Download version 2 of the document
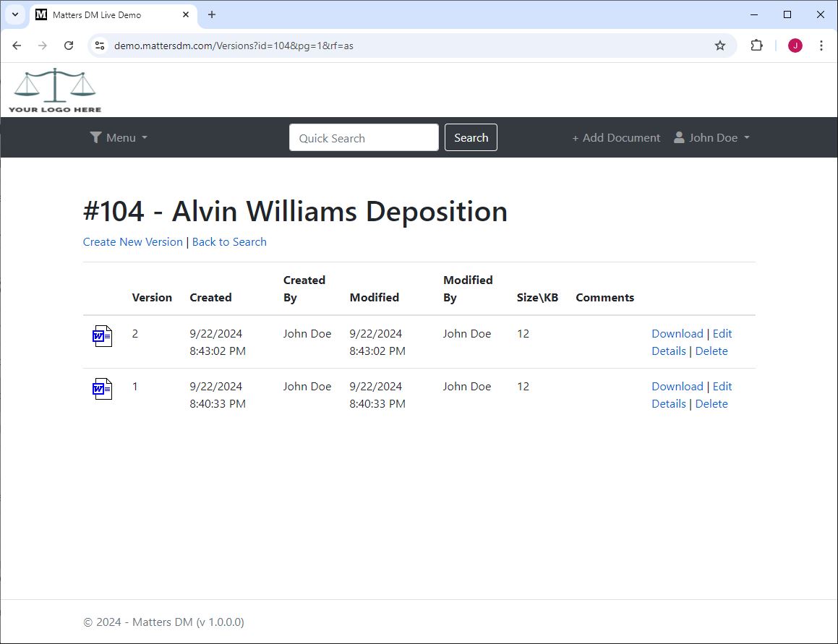 click(677, 333)
